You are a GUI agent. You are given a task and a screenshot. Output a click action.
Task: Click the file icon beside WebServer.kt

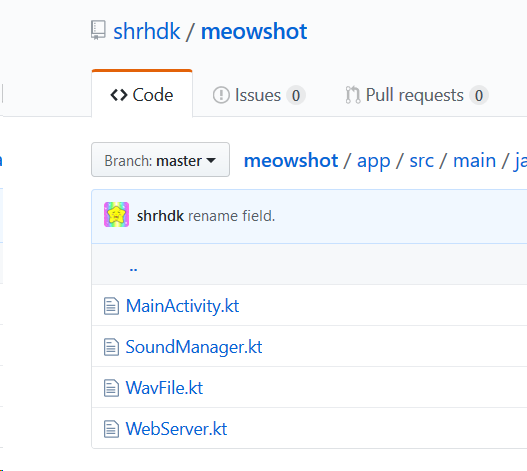coord(111,429)
